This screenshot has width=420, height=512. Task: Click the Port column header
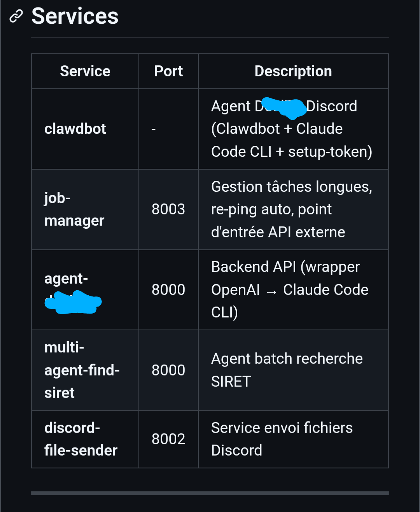[x=168, y=71]
